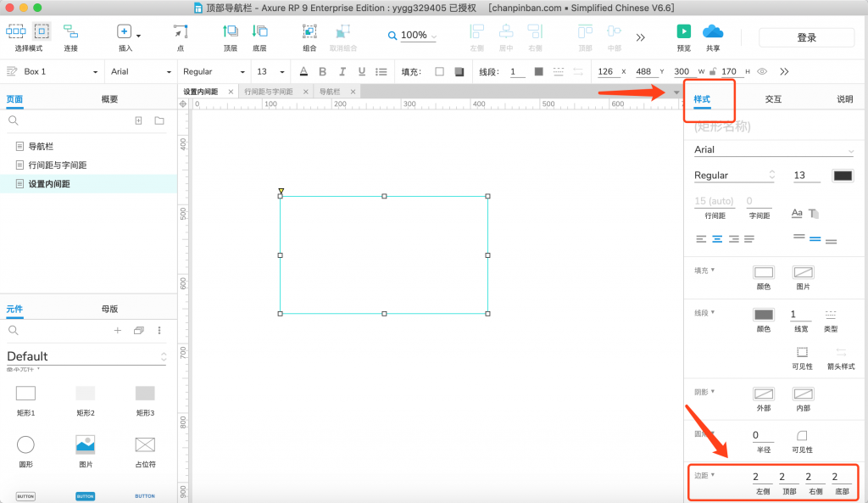
Task: Toggle widget visibility eye icon
Action: (762, 72)
